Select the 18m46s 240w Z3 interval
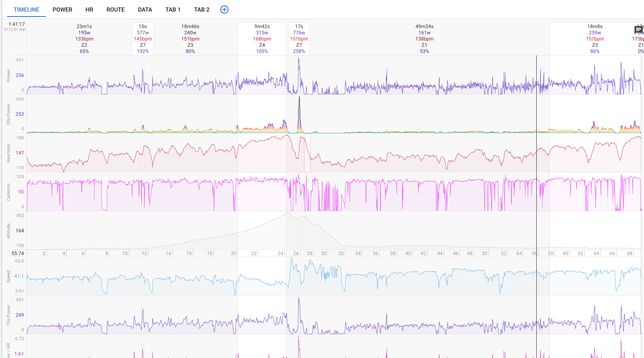Viewport: 644px width, 358px height. [x=190, y=39]
